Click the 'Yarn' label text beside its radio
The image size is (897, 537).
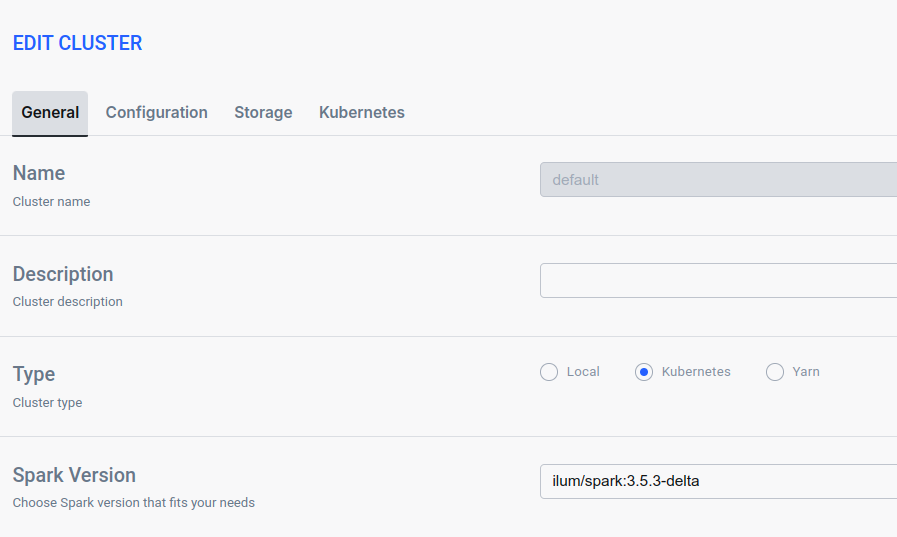coord(806,372)
